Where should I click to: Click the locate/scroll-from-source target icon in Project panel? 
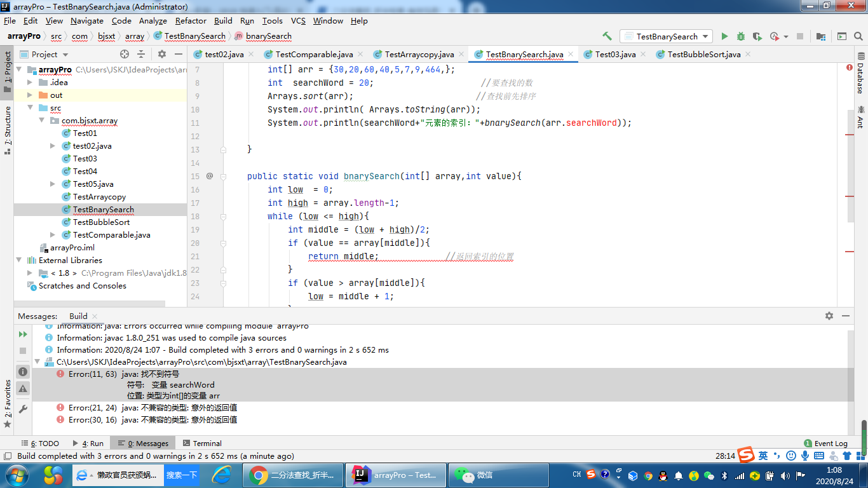tap(125, 54)
